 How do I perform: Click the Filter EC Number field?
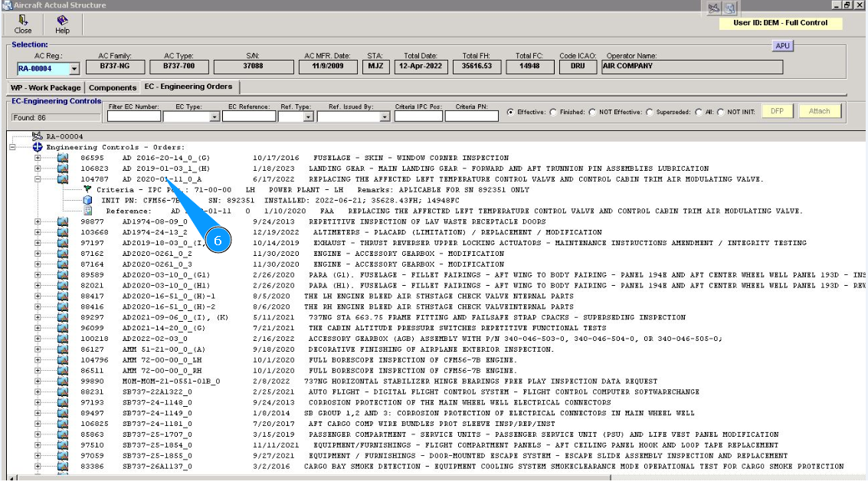(x=134, y=116)
